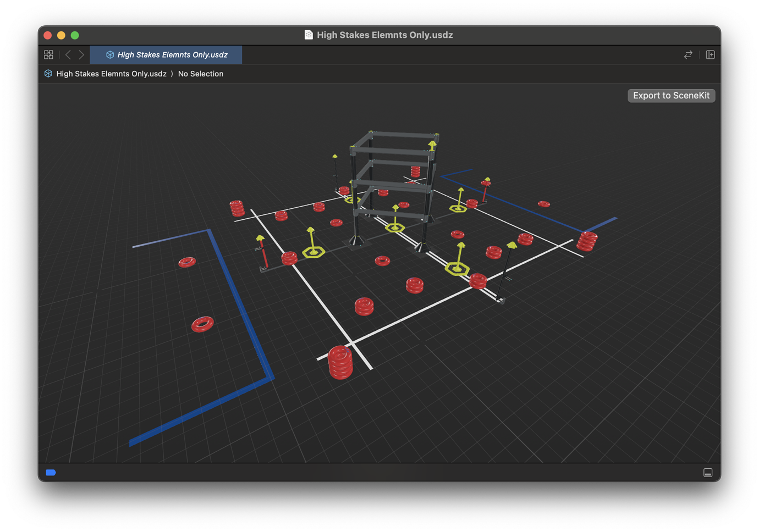Navigate forward with the right chevron arrow
The image size is (759, 532).
[x=81, y=54]
